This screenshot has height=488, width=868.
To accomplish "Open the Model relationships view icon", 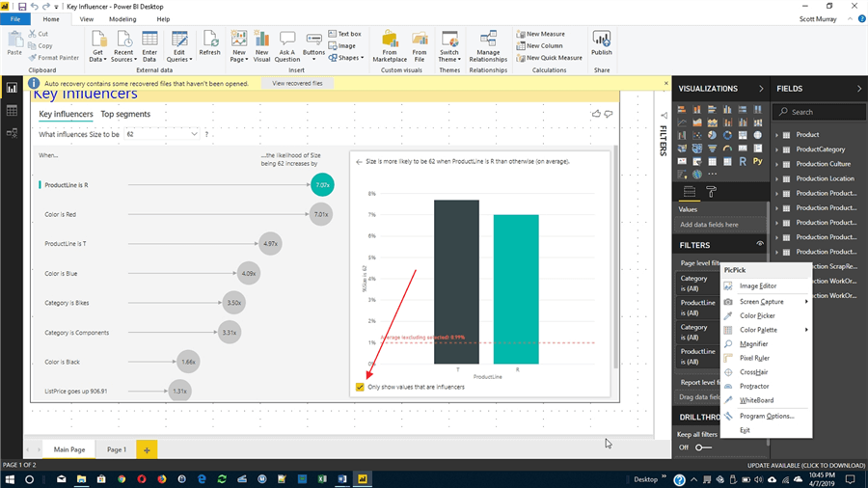I will coord(12,133).
